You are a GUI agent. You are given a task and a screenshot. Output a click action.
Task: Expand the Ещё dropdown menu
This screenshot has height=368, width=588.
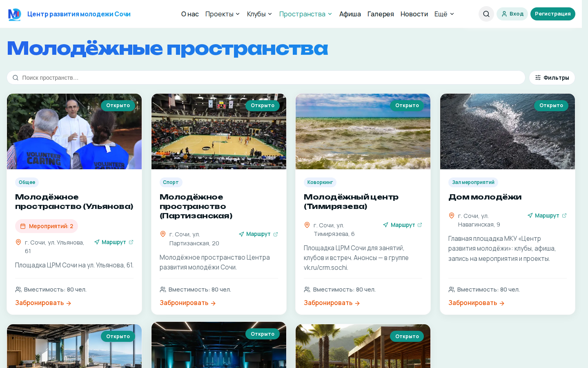[444, 14]
